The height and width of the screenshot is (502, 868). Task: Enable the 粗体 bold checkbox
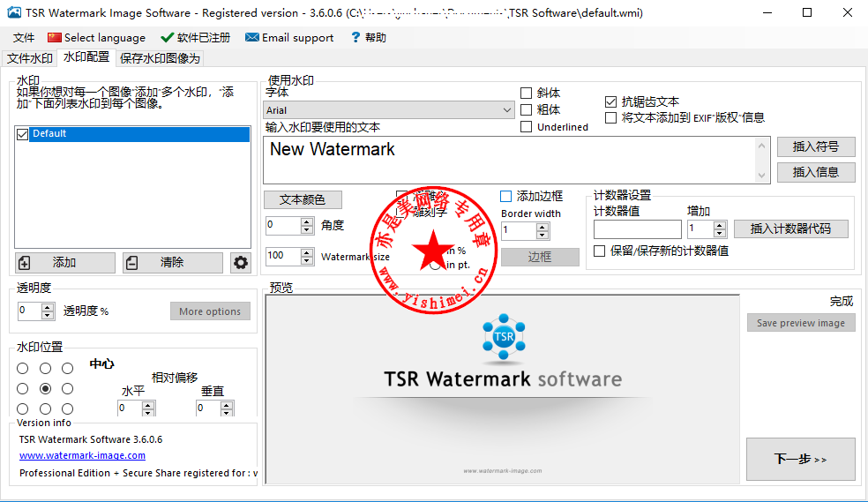click(x=527, y=109)
